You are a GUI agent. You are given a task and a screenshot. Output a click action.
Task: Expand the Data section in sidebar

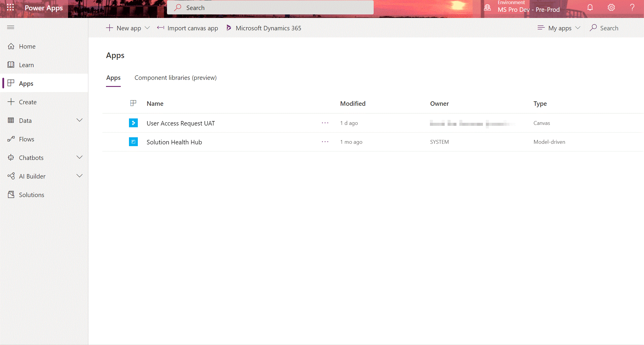[x=80, y=120]
